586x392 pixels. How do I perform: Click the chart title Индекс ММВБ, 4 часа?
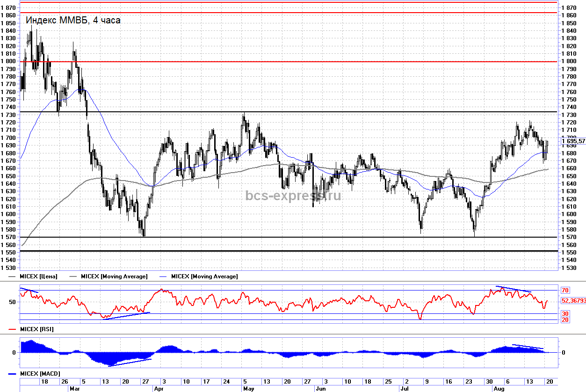(73, 20)
